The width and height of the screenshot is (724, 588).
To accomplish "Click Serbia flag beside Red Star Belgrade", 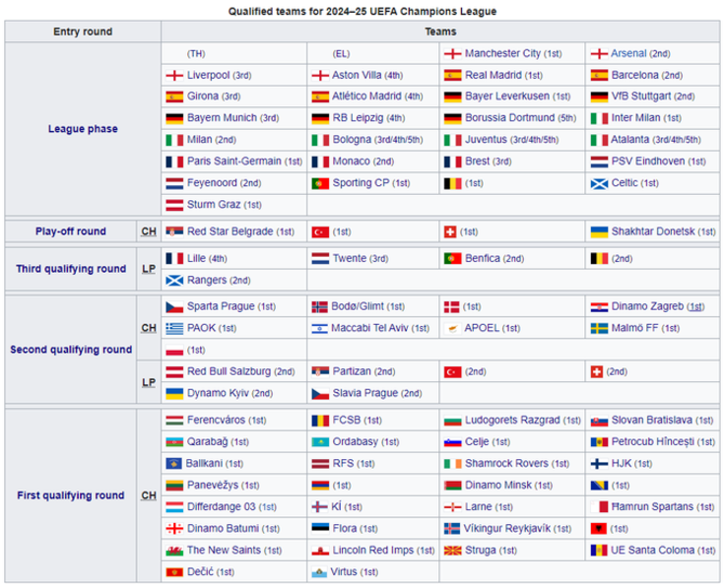I will click(x=174, y=231).
